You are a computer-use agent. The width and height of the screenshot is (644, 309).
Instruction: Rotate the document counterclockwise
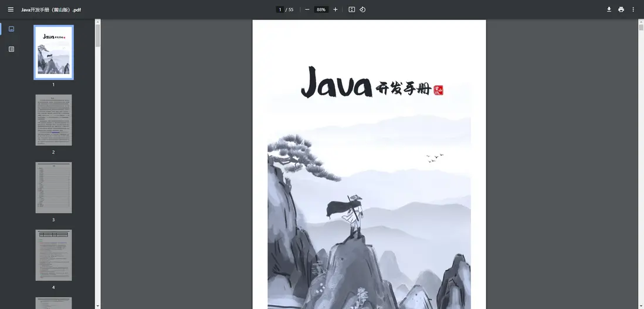(362, 9)
